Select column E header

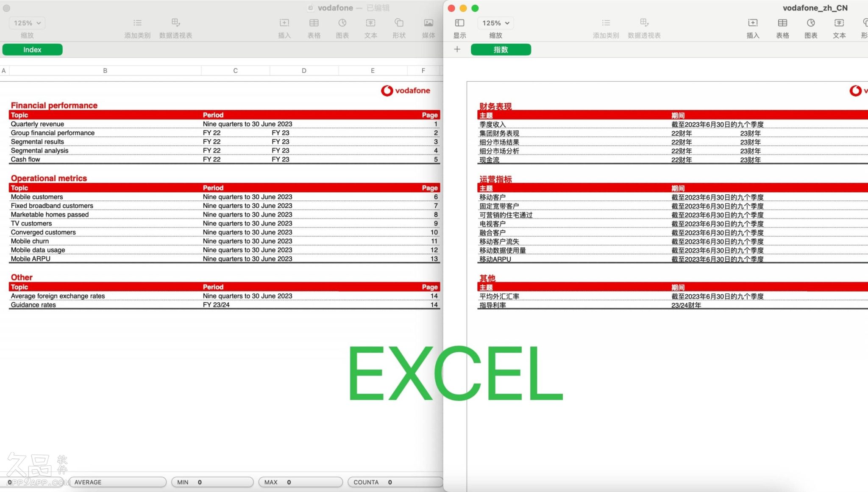[x=373, y=71]
